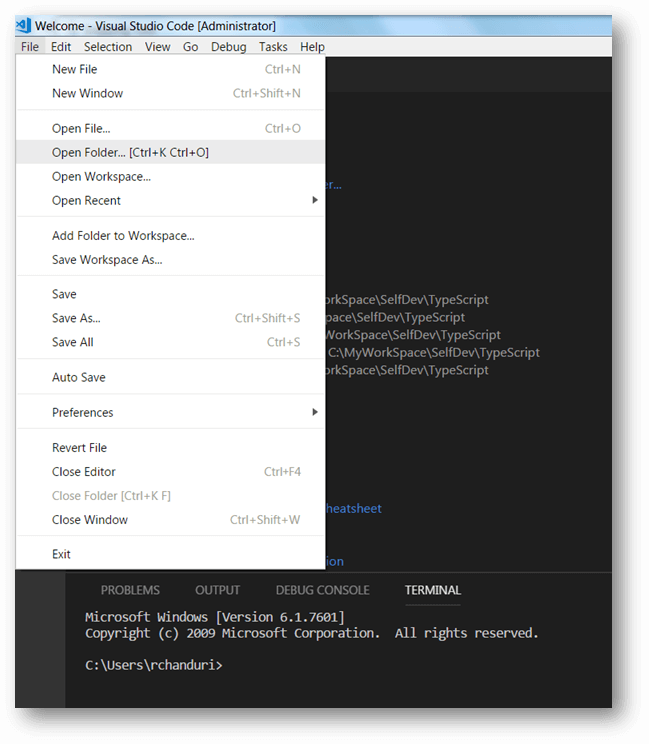The height and width of the screenshot is (744, 649).
Task: Choose New Window menu entry
Action: coord(170,93)
